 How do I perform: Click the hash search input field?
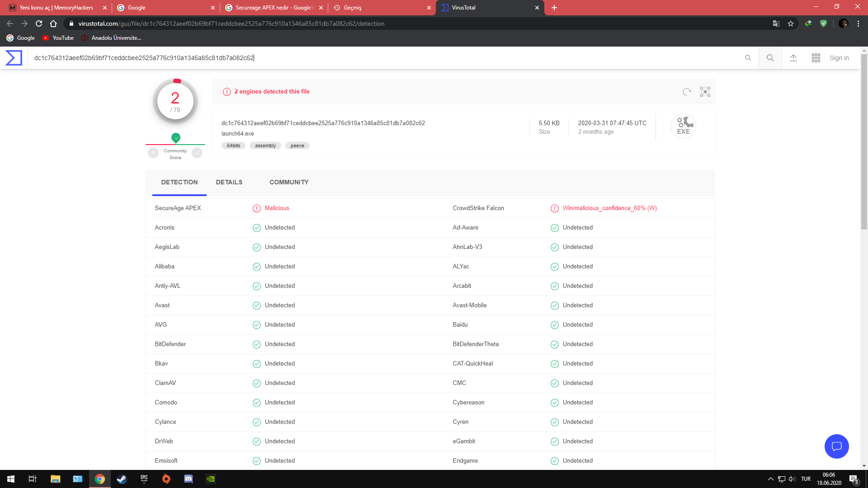[x=384, y=58]
